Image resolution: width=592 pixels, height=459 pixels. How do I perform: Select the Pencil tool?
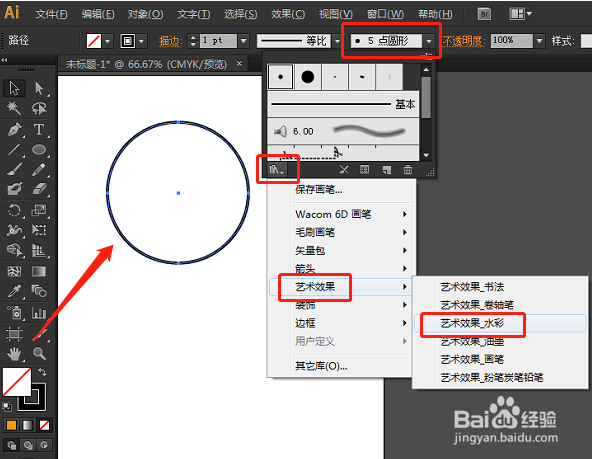pos(39,169)
